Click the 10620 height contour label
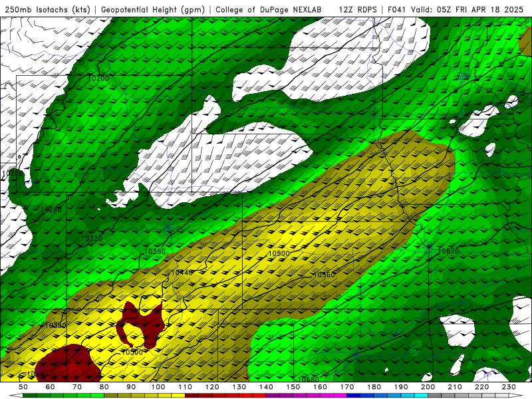 click(x=448, y=251)
